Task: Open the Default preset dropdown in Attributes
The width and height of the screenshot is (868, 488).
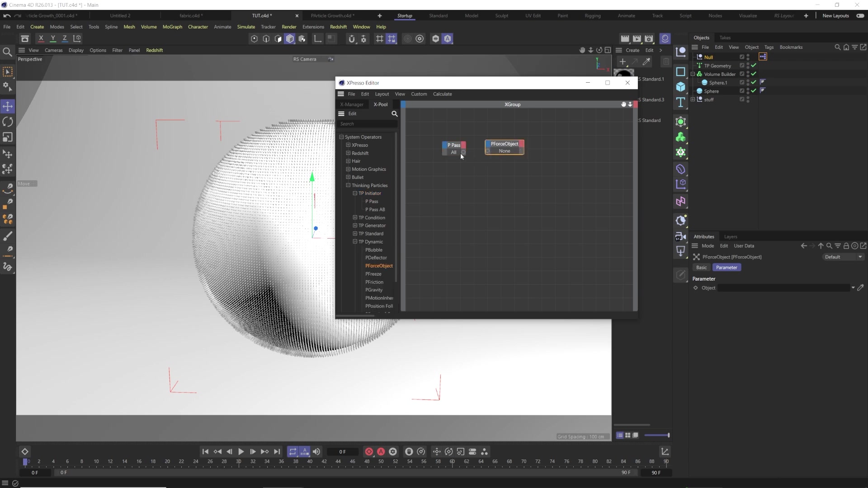Action: point(844,257)
